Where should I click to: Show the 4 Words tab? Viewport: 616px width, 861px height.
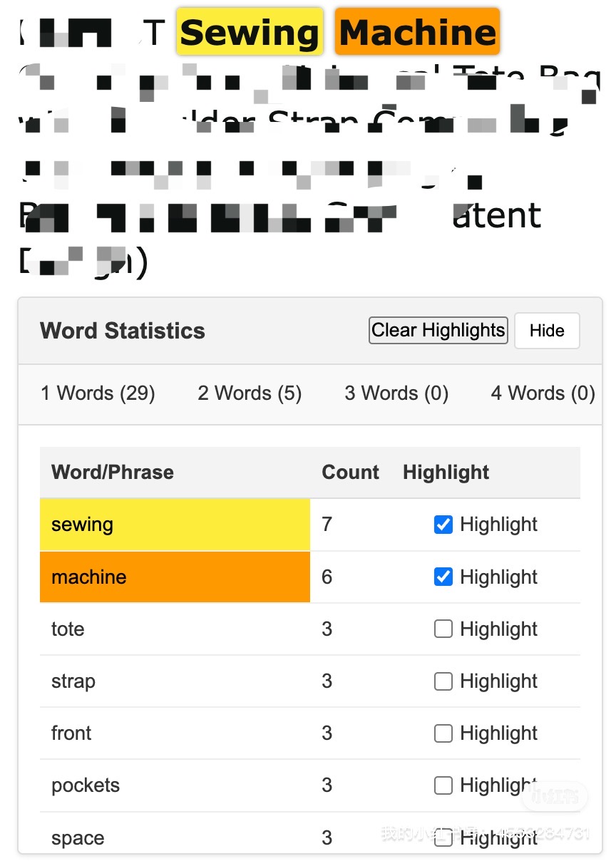(543, 393)
